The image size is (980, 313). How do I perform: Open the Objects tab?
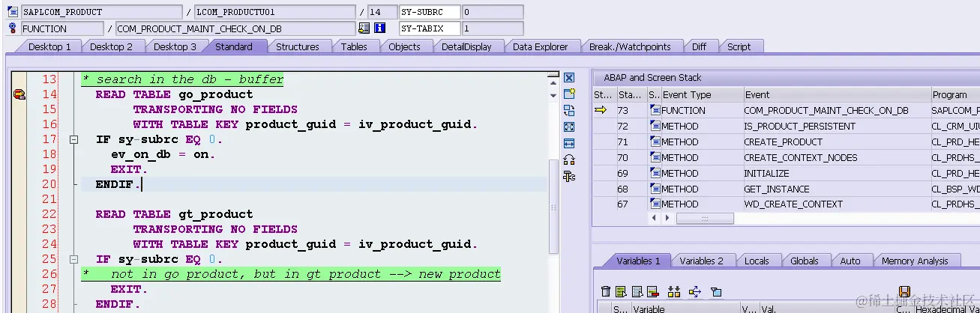click(404, 46)
